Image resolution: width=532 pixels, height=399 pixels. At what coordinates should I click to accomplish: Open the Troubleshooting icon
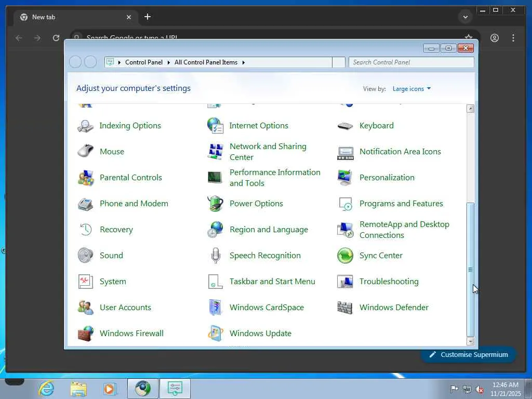[345, 281]
